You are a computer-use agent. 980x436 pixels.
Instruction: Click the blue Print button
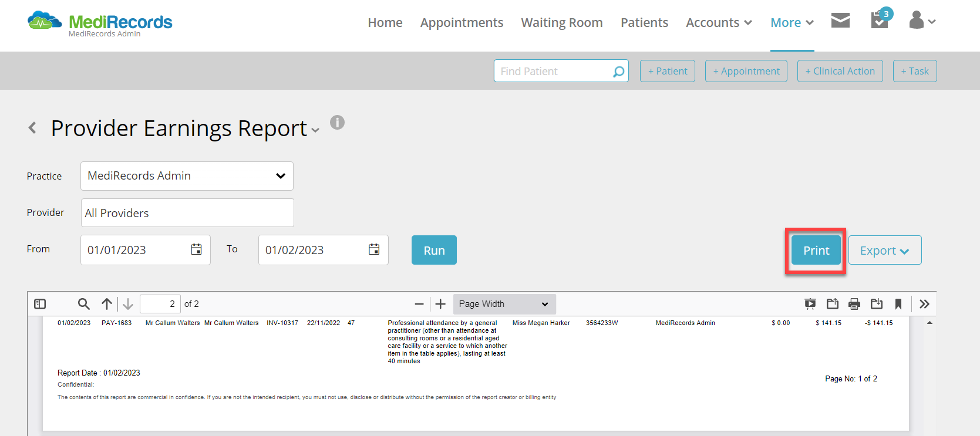(816, 250)
